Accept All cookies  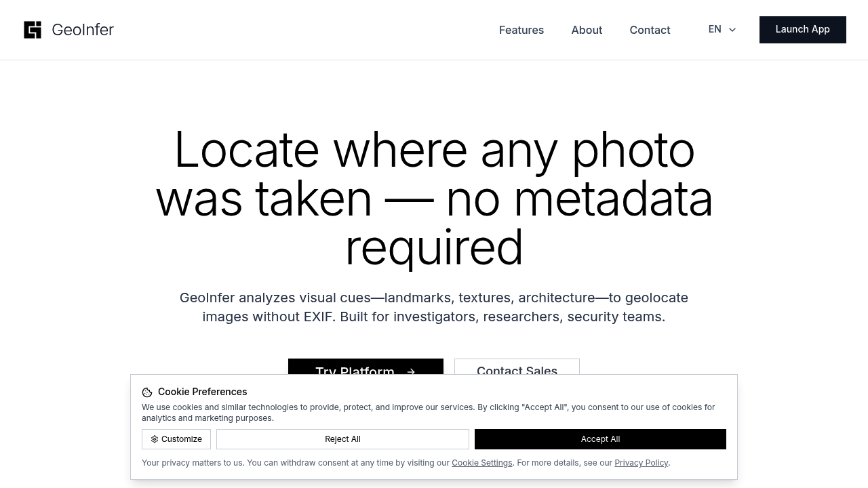(600, 439)
